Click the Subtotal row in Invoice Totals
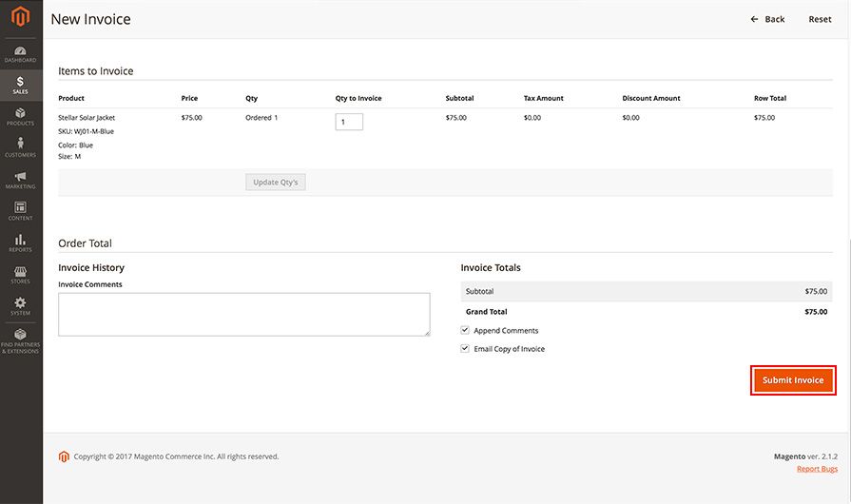This screenshot has height=504, width=851. [647, 291]
